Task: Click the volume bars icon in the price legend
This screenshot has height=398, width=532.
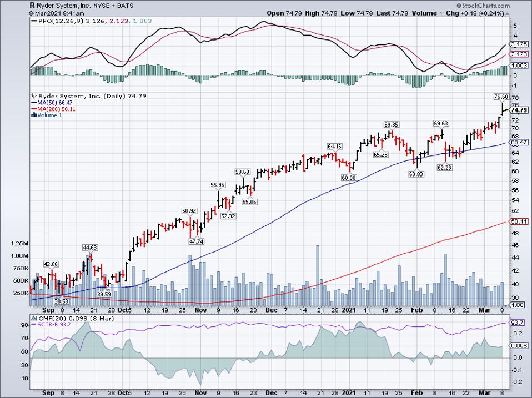Action: coord(33,115)
